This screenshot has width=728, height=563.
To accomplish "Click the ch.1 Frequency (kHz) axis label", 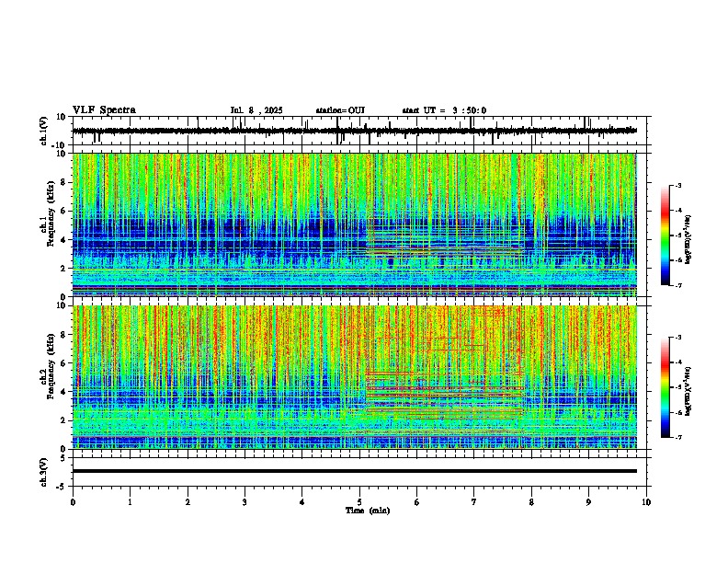I will [x=48, y=213].
